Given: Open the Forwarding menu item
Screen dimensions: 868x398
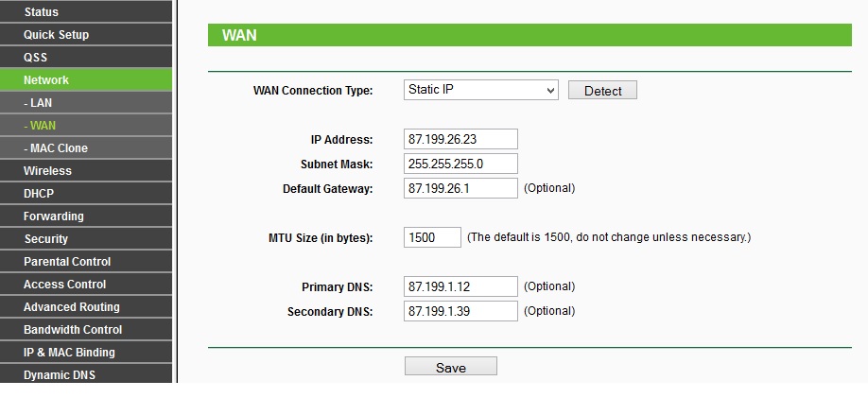Looking at the screenshot, I should click(86, 216).
